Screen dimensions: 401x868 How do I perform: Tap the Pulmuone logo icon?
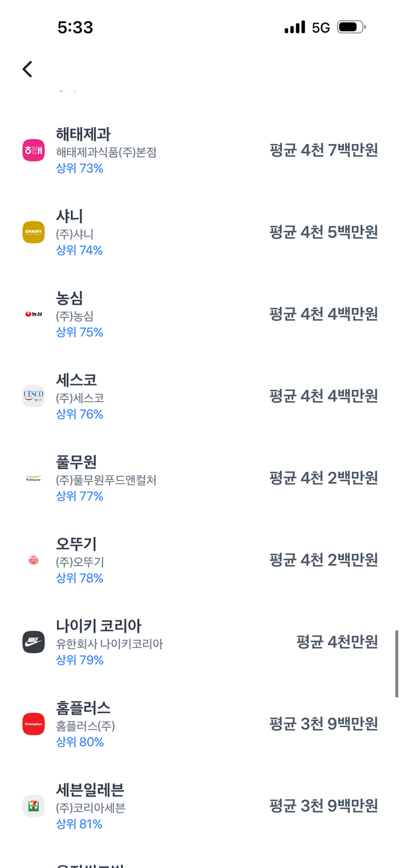[x=33, y=478]
